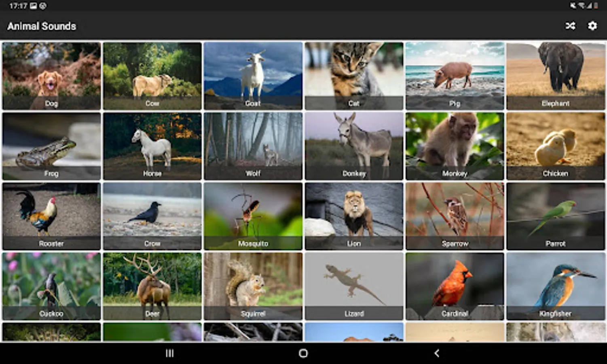
Task: Select the Horse tile
Action: 152,146
